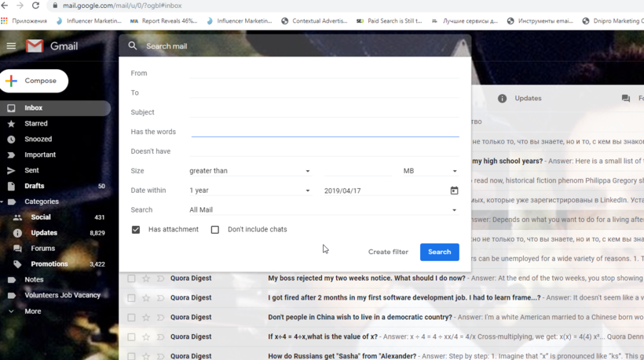
Task: Click the Gmail logo
Action: 52,46
